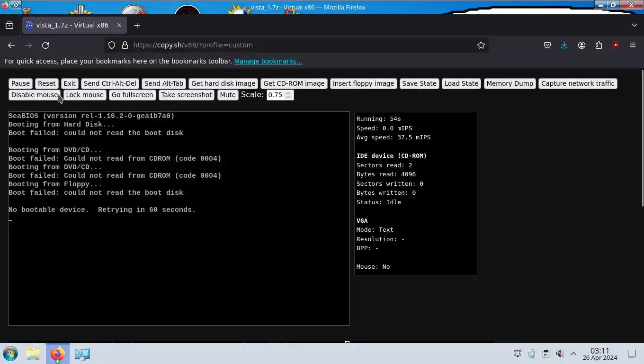Load a saved state

[x=461, y=83]
